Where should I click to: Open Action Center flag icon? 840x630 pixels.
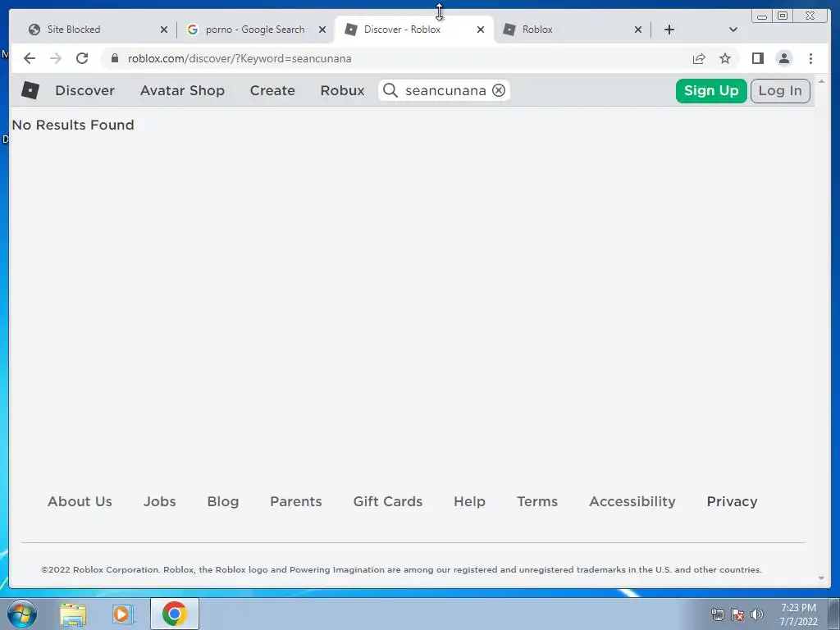coord(737,614)
